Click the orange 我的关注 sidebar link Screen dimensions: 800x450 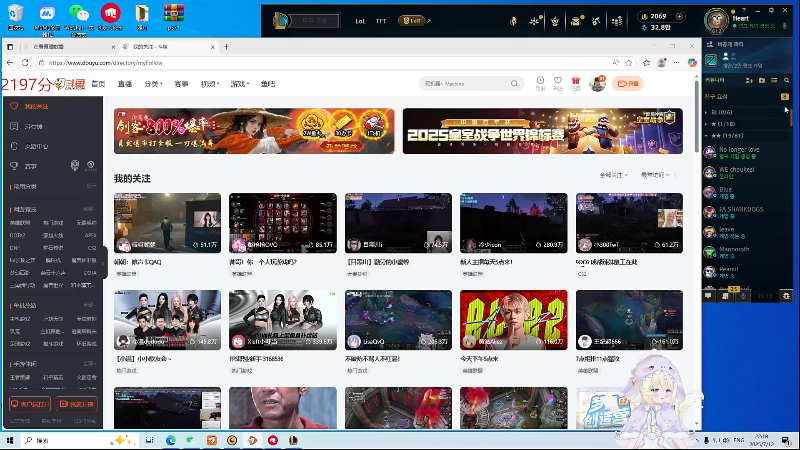pyautogui.click(x=36, y=106)
